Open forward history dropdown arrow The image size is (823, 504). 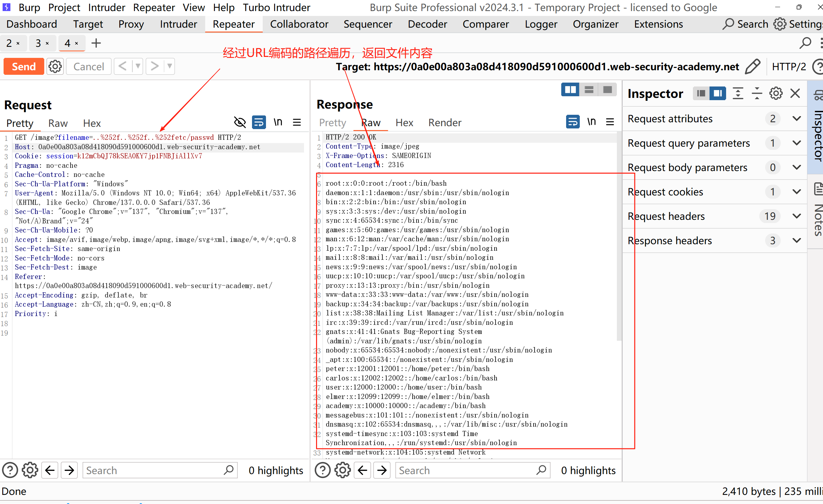pos(170,66)
